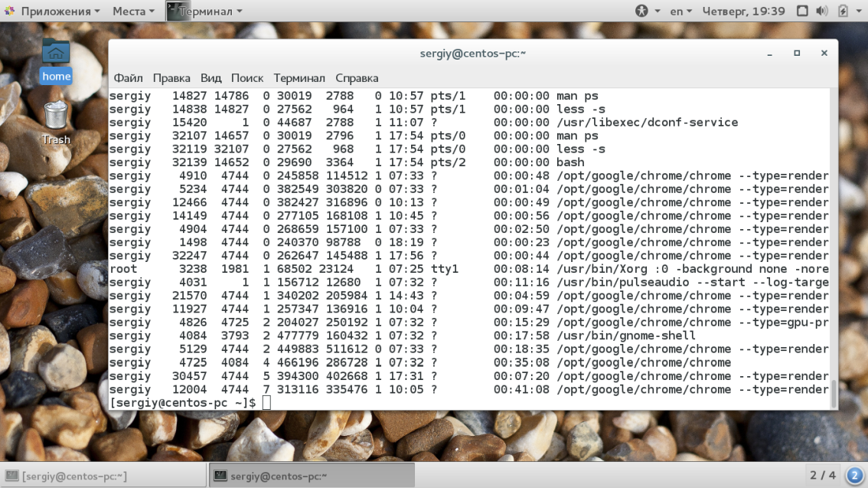868x488 pixels.
Task: Open the Справка menu
Action: 357,78
